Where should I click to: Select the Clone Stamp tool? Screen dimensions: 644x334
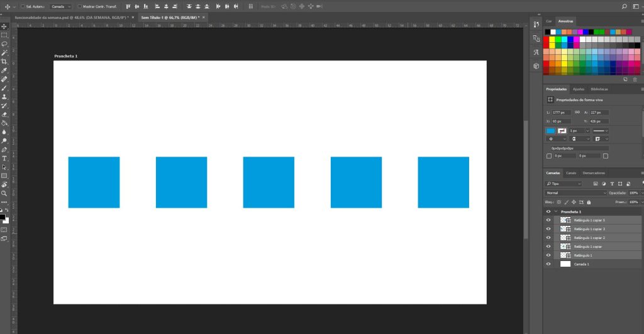[4, 97]
